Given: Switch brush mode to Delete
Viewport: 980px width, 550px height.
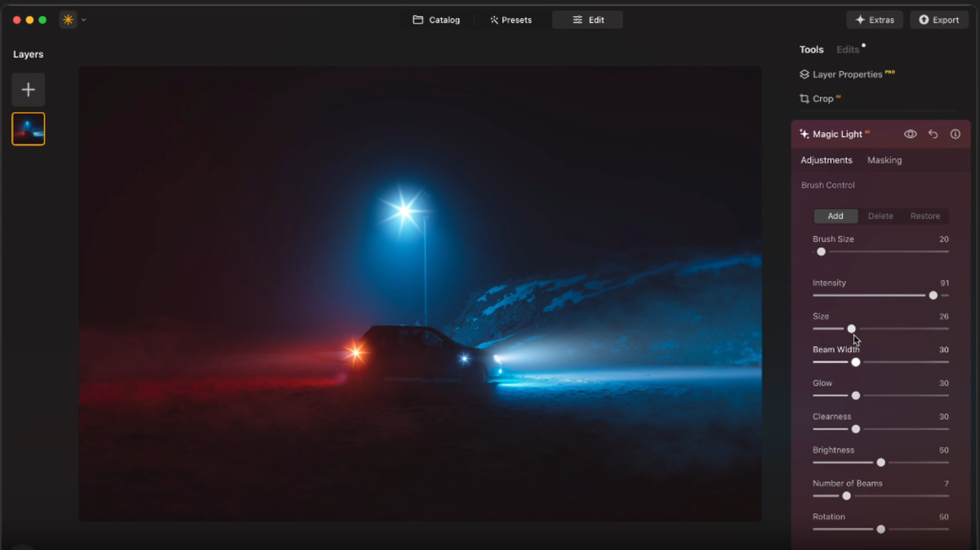Looking at the screenshot, I should tap(880, 216).
